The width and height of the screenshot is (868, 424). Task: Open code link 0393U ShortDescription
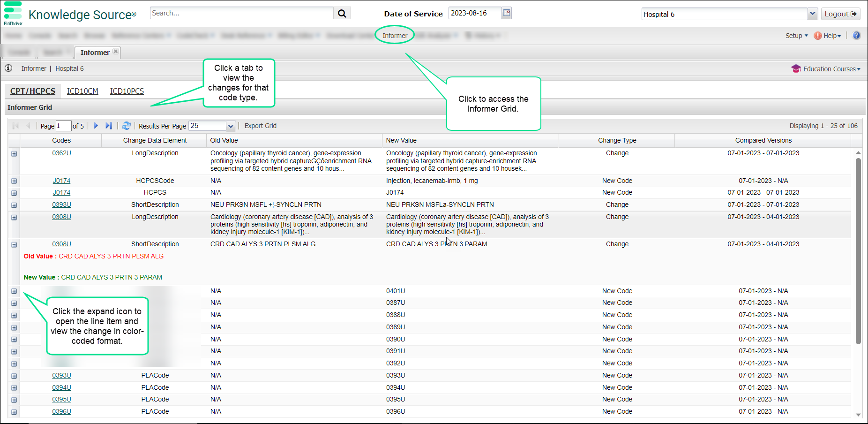pyautogui.click(x=61, y=205)
